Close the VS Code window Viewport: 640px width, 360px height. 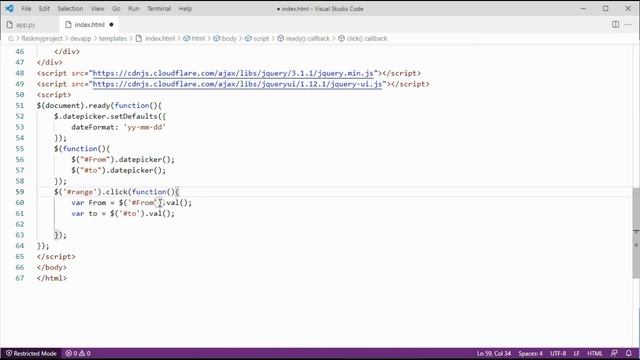pyautogui.click(x=628, y=8)
